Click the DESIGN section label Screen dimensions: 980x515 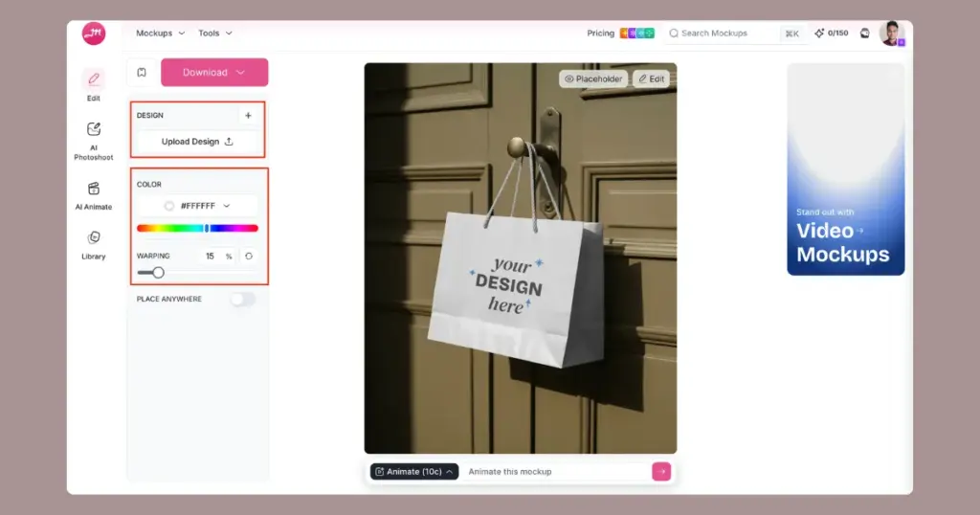pyautogui.click(x=150, y=116)
